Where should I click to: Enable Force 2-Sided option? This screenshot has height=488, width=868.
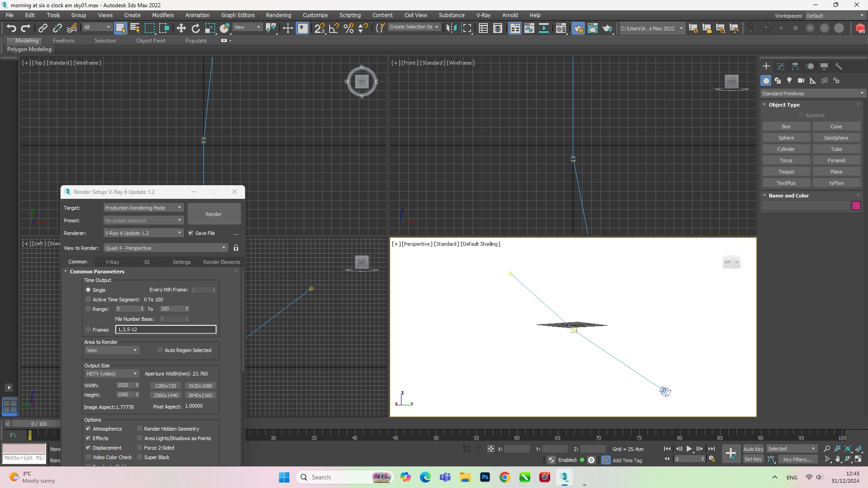(140, 448)
